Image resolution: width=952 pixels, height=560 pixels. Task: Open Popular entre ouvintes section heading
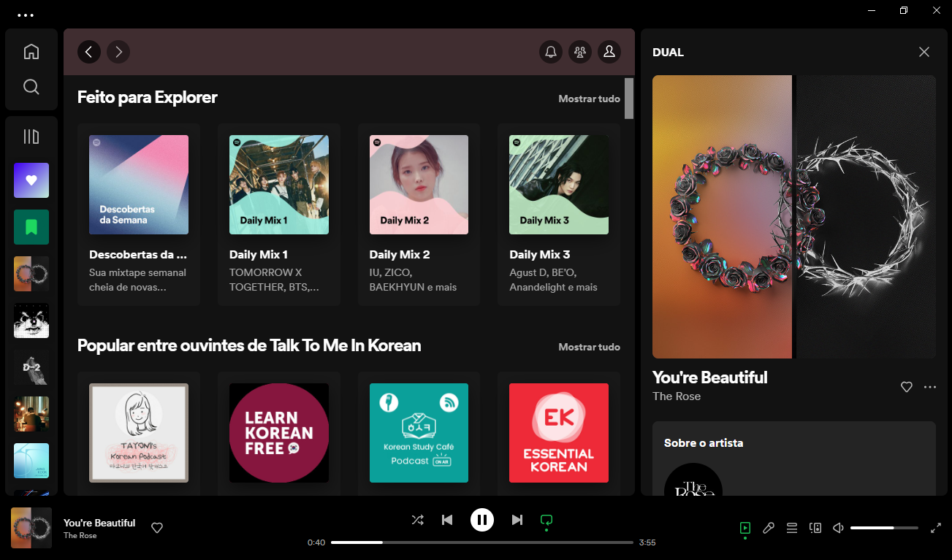(249, 345)
